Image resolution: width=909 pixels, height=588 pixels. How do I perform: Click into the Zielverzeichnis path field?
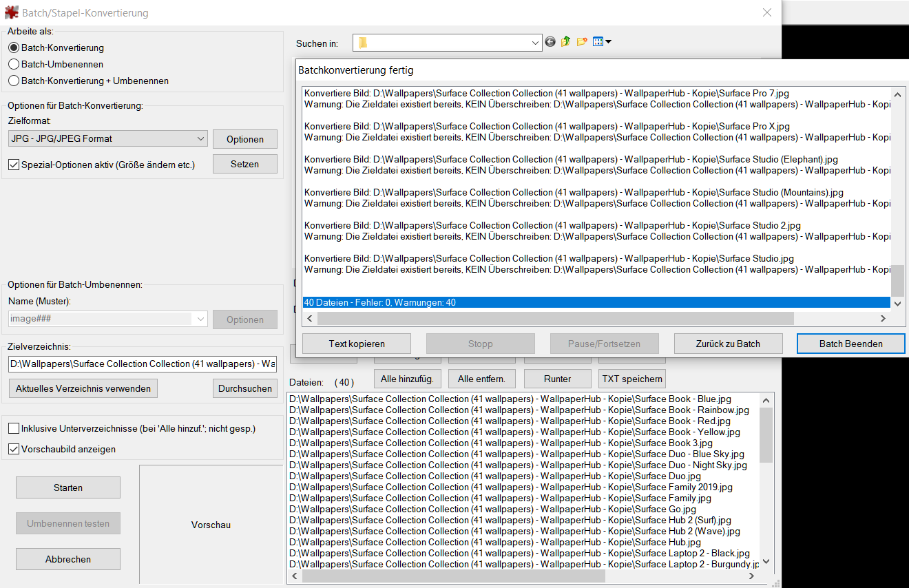pos(143,364)
